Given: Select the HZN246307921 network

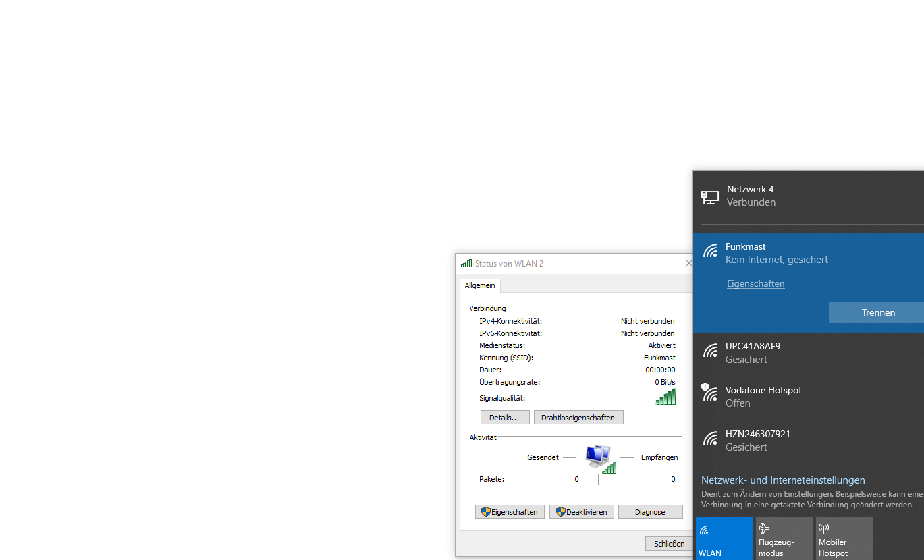Looking at the screenshot, I should pyautogui.click(x=809, y=440).
